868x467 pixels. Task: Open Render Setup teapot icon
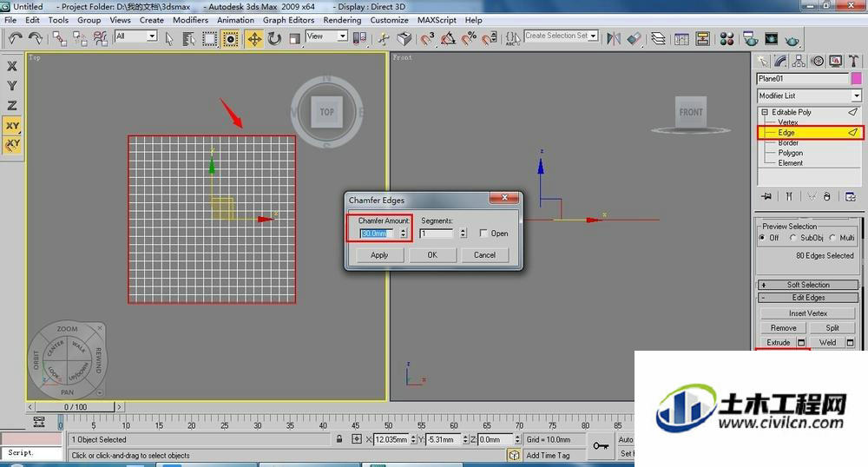(751, 39)
